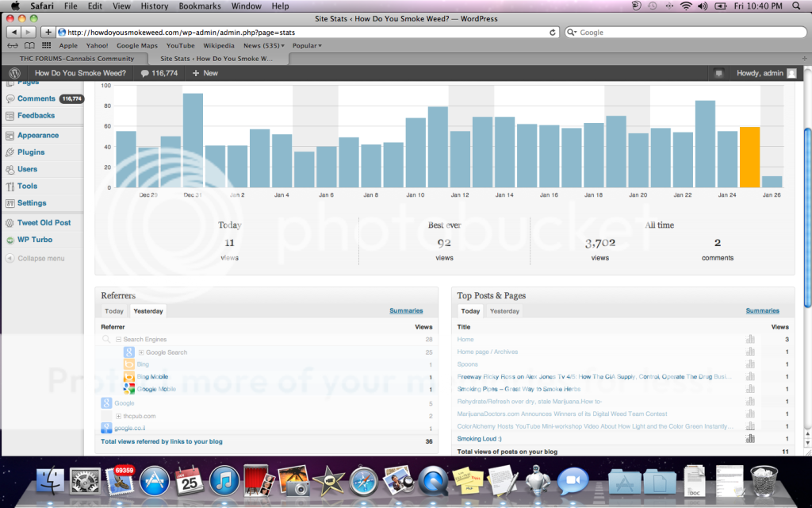812x508 pixels.
Task: Open the Tools menu item
Action: coord(27,186)
